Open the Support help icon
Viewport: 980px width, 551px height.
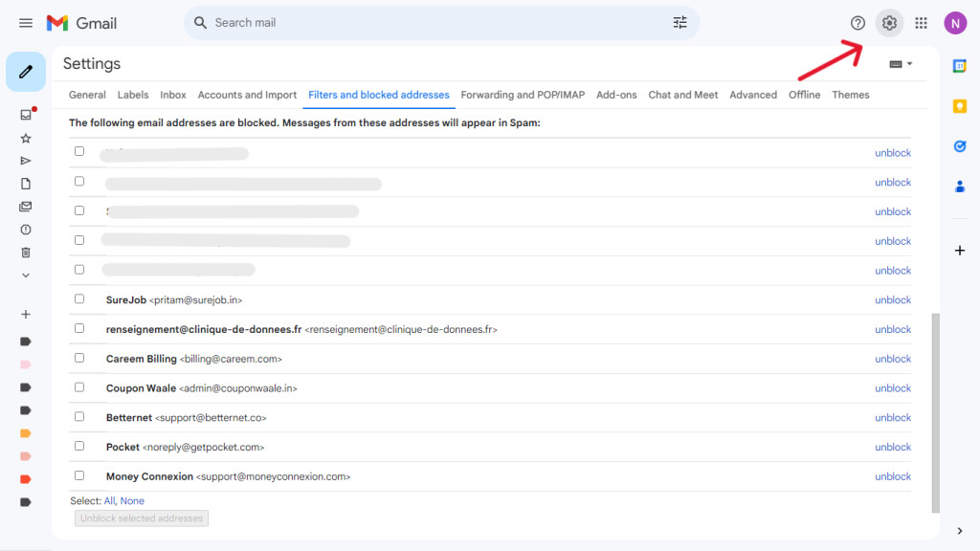click(x=857, y=23)
